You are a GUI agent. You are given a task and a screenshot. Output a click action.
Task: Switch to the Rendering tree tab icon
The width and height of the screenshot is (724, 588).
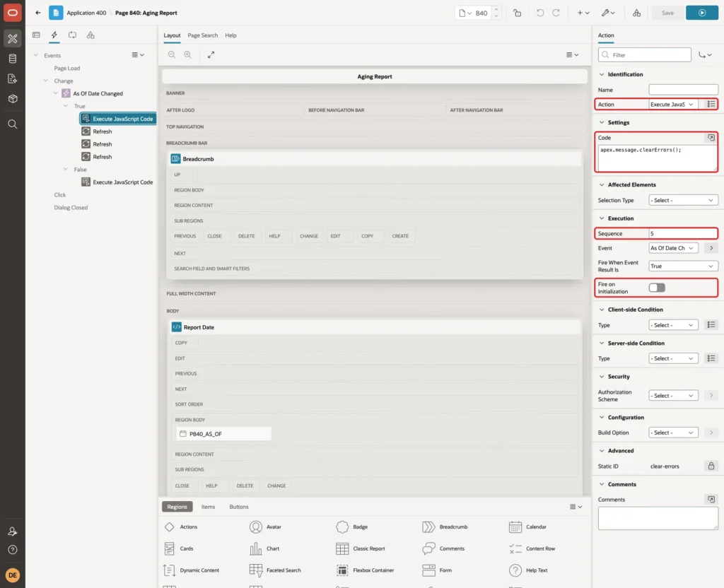click(36, 35)
